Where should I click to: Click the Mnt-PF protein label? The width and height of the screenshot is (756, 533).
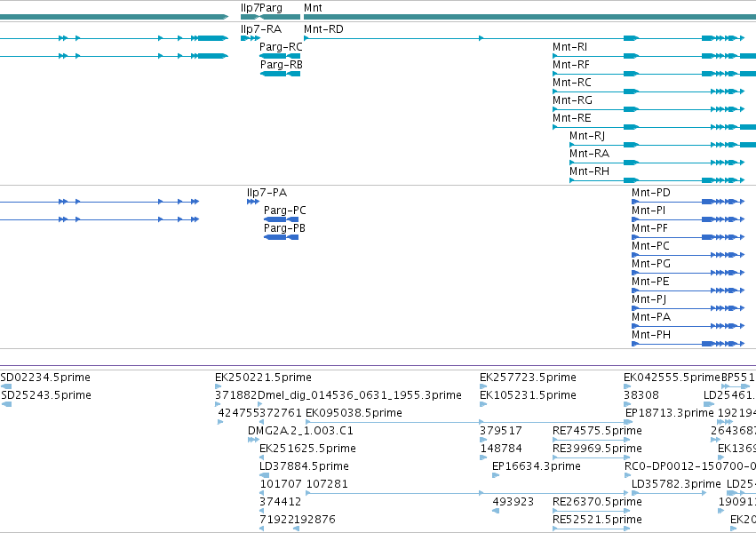coord(649,228)
